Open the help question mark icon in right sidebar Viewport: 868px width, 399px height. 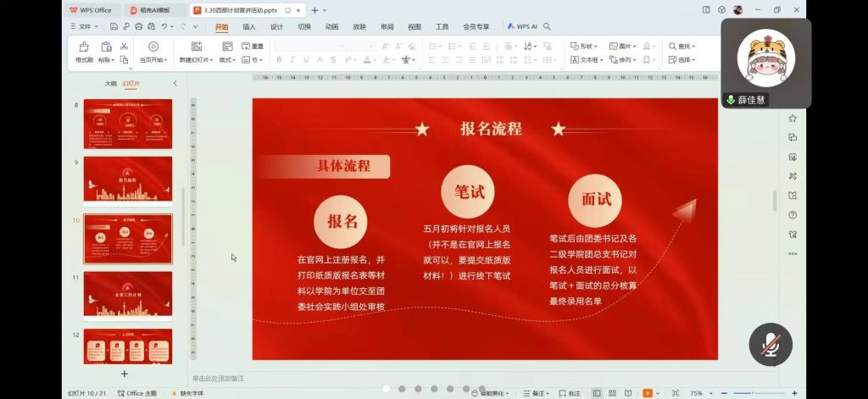click(793, 215)
